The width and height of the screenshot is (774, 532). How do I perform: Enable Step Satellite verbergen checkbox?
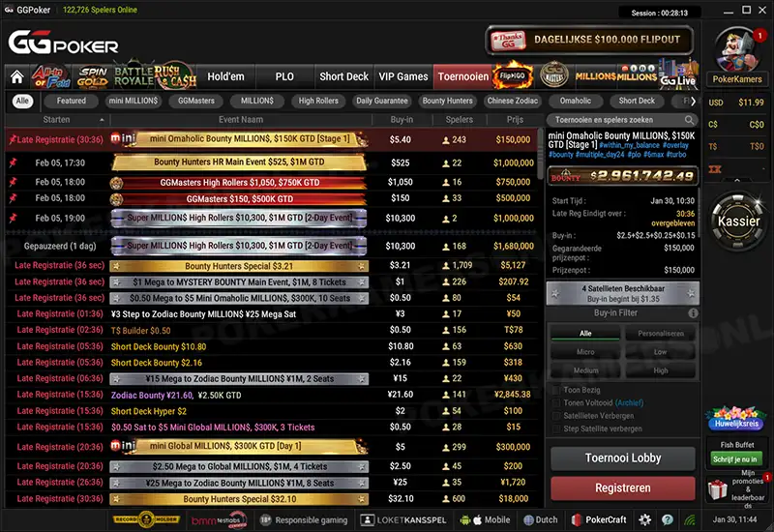click(x=555, y=429)
